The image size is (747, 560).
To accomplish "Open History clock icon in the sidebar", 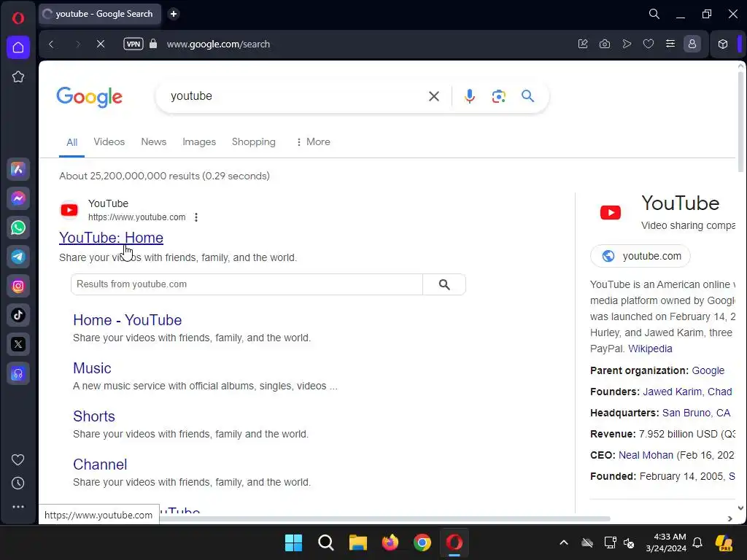I will pyautogui.click(x=18, y=483).
